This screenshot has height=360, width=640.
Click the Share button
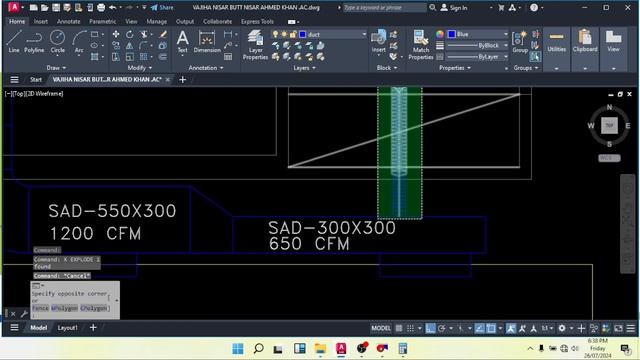click(162, 7)
